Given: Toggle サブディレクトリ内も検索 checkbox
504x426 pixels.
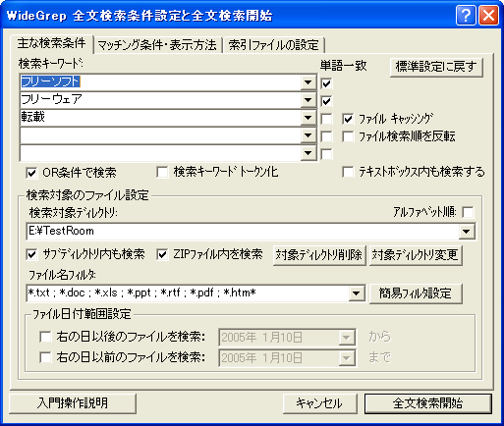Looking at the screenshot, I should (x=31, y=254).
